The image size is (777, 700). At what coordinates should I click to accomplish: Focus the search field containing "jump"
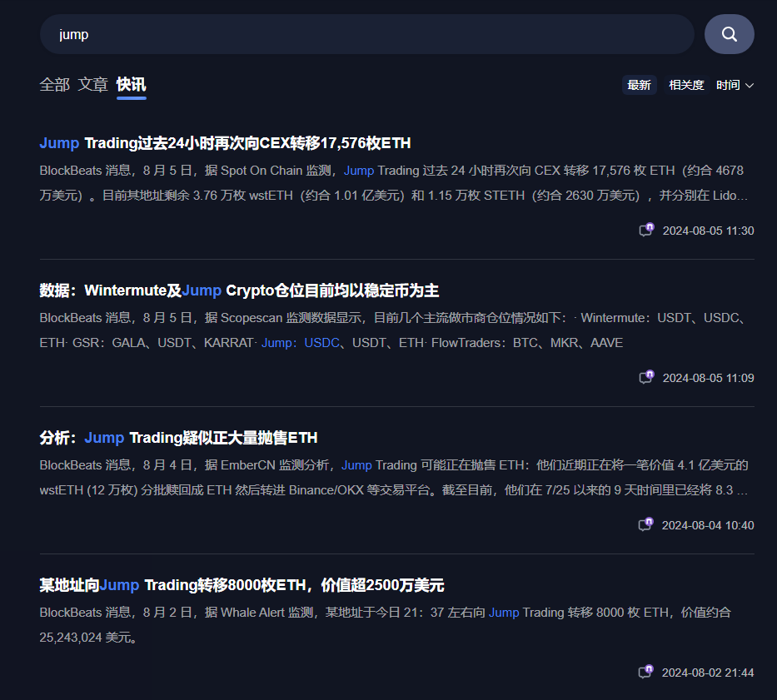click(x=366, y=34)
